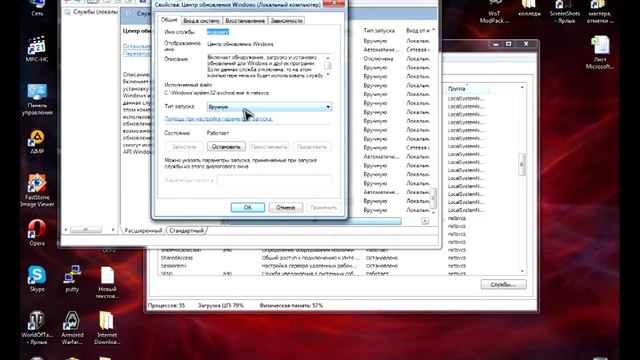Screen dimensions: 640x360
Task: Open the ScreenShots shortcut icon
Action: (564, 11)
